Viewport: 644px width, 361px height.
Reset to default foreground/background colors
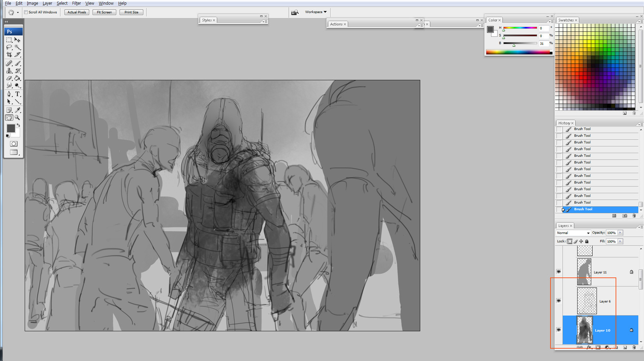point(7,136)
